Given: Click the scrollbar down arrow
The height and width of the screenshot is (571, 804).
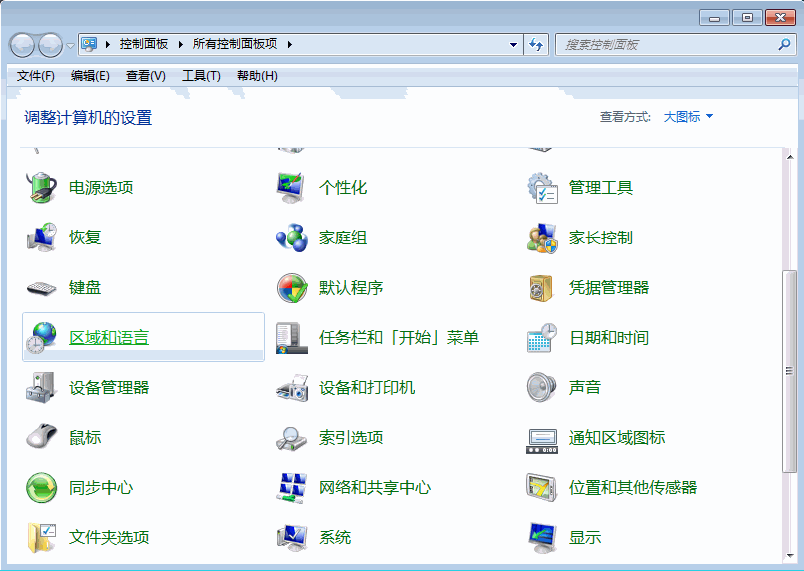Looking at the screenshot, I should pos(790,555).
